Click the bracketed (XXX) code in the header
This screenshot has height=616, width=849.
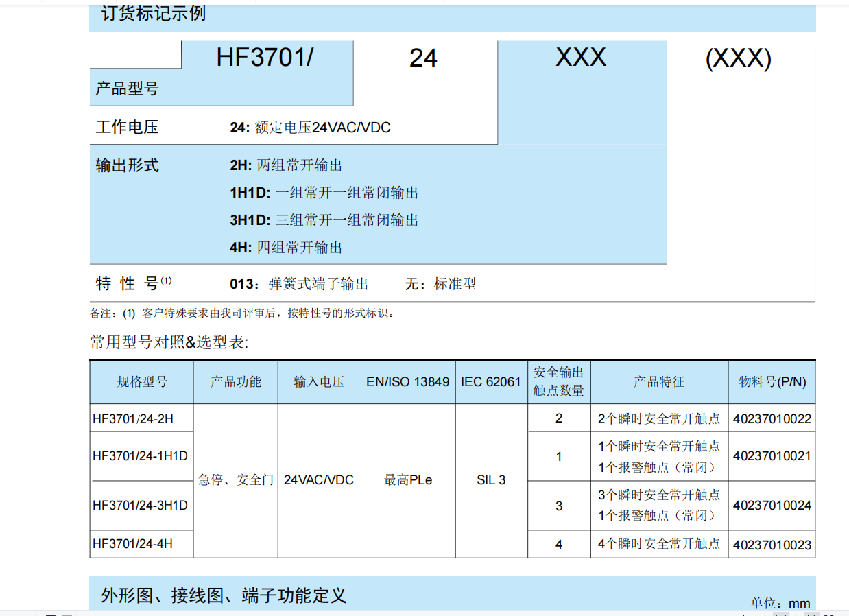739,59
